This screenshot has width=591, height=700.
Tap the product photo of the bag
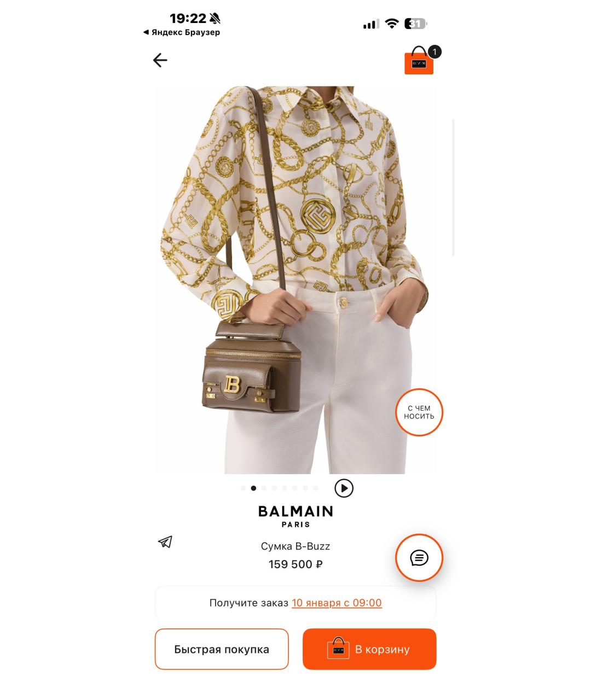(x=296, y=280)
